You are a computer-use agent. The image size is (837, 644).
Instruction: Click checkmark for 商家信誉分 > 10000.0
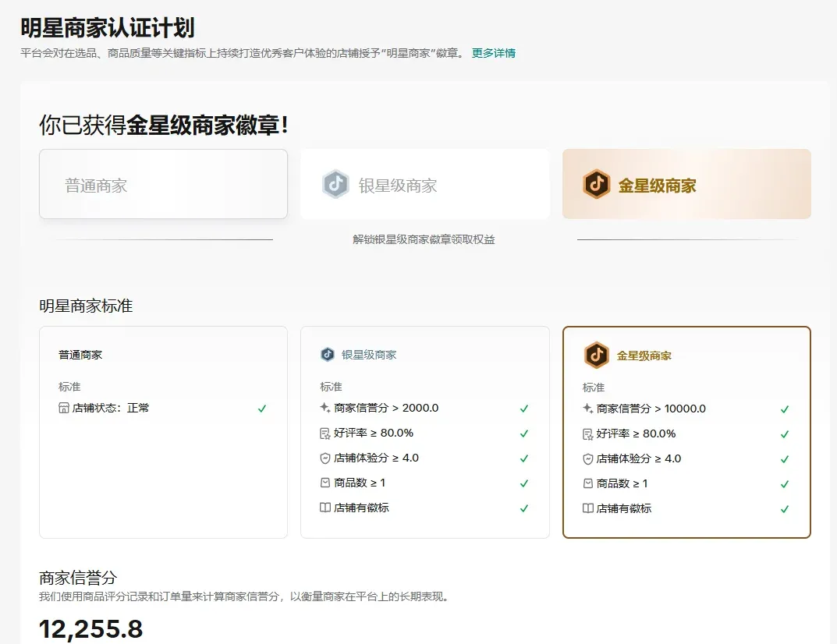(785, 409)
